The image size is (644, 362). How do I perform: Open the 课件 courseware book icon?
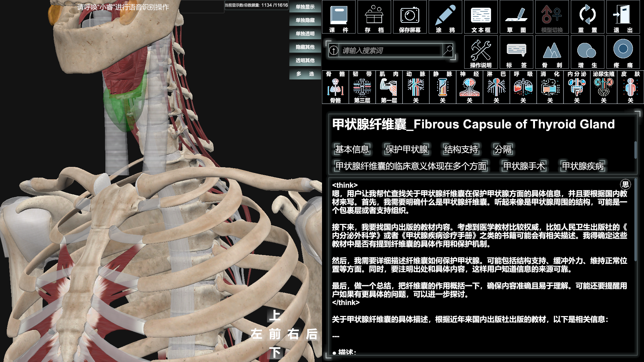tap(338, 17)
